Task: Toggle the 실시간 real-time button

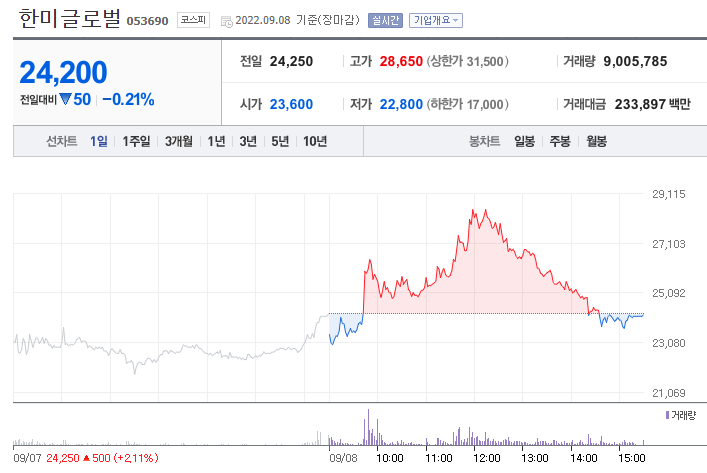Action: pyautogui.click(x=386, y=20)
